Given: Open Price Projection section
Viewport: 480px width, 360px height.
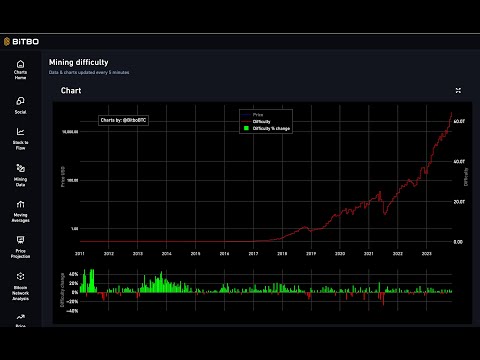Looking at the screenshot, I should 20,247.
